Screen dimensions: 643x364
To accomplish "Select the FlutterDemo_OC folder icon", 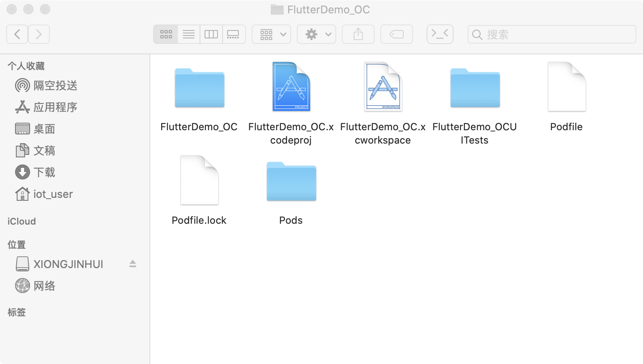I will [x=200, y=88].
